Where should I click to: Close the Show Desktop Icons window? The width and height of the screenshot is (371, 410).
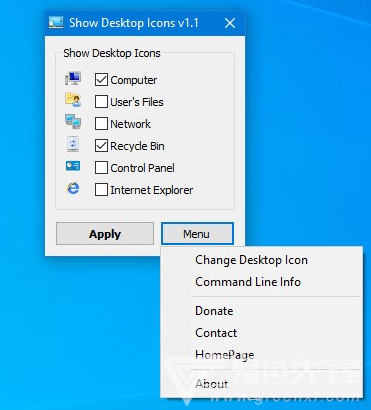[x=230, y=23]
